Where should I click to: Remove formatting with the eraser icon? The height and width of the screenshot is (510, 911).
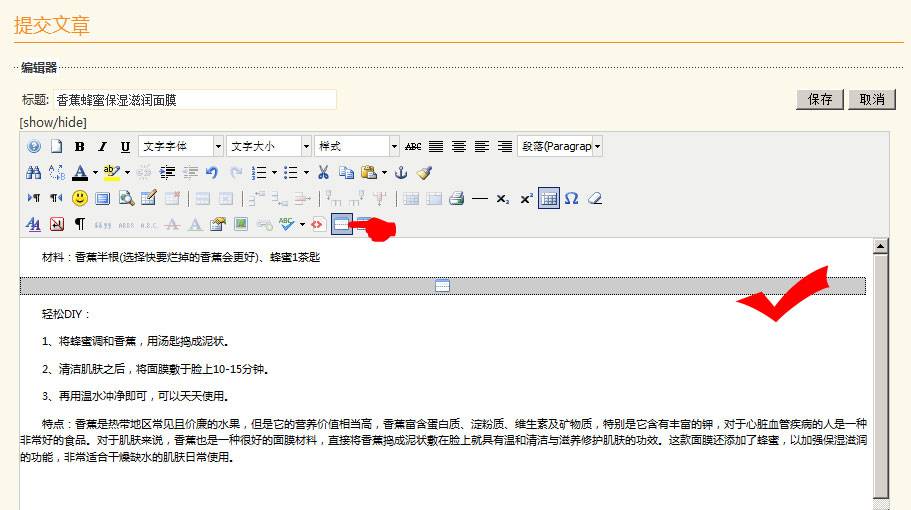point(594,199)
